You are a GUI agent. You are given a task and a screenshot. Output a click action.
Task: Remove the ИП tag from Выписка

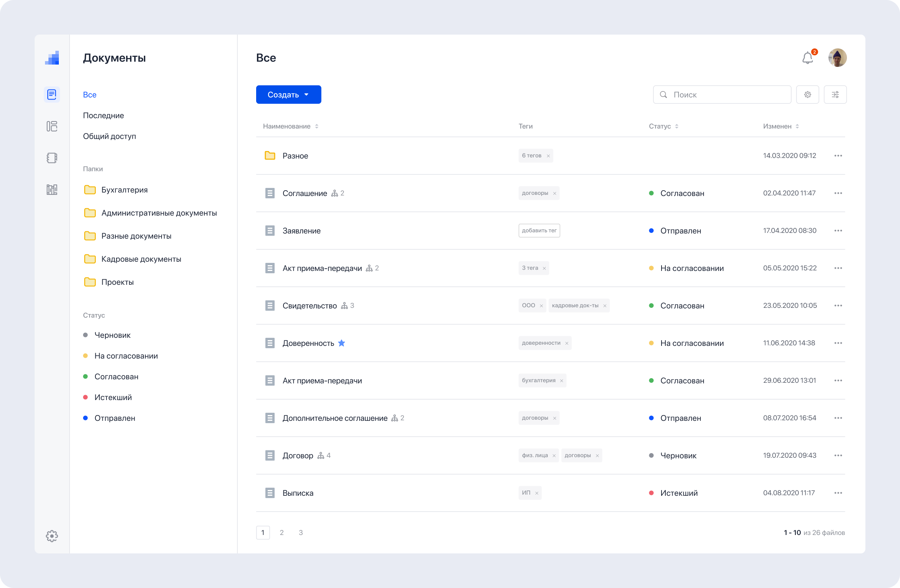click(x=537, y=493)
